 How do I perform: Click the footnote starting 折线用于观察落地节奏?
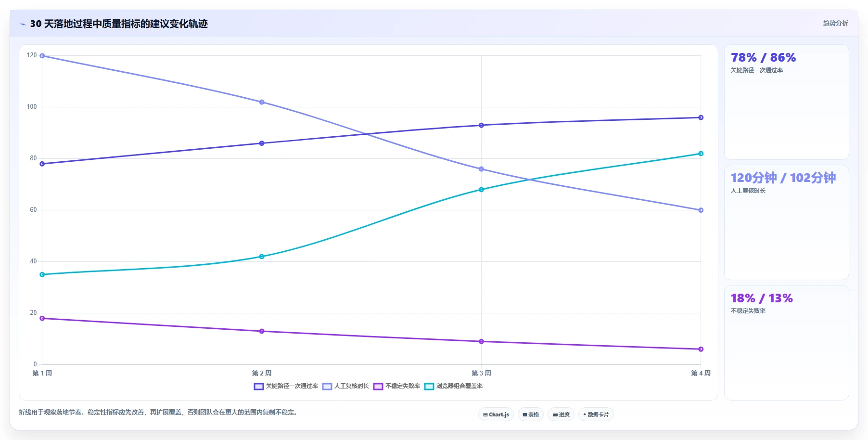pyautogui.click(x=158, y=412)
